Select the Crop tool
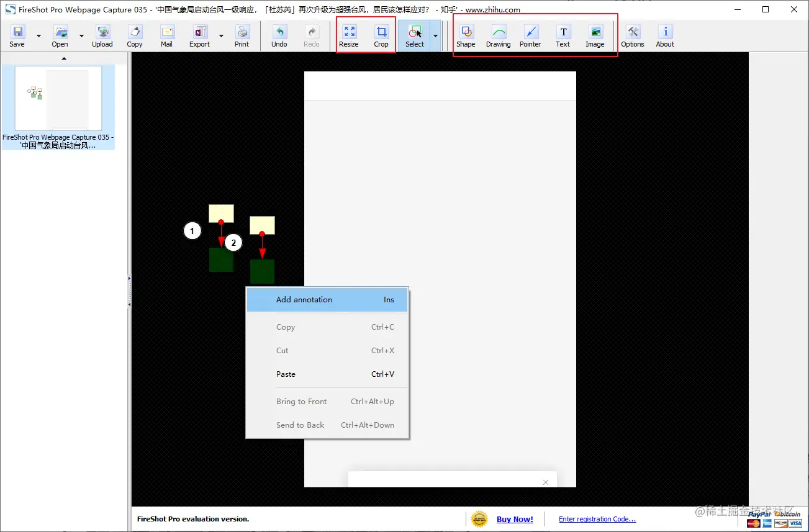 381,35
